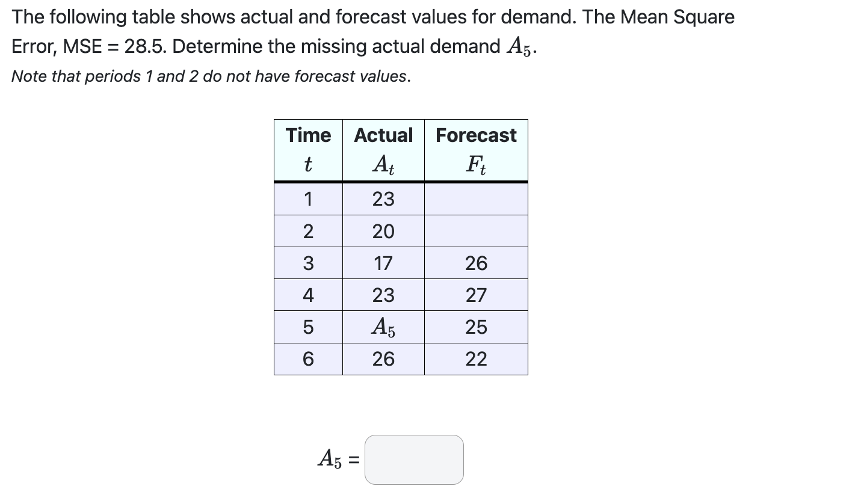Click the actual value 23 in period 1
The height and width of the screenshot is (504, 852).
tap(383, 199)
